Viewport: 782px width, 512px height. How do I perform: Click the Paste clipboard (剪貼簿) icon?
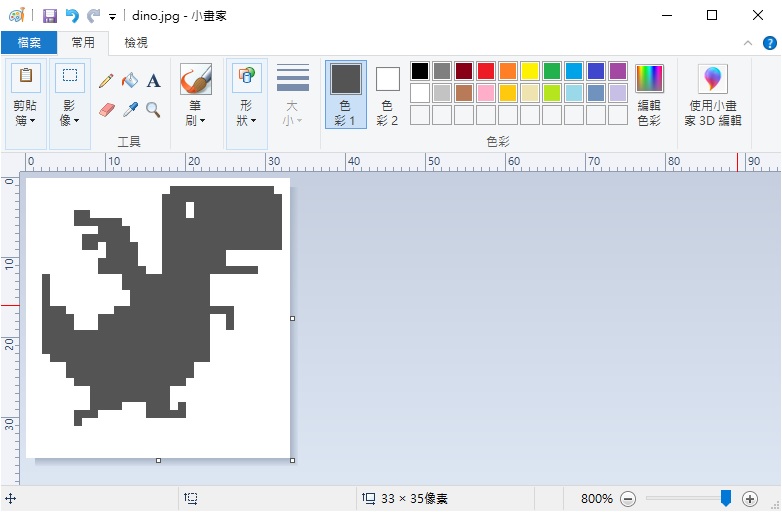point(26,76)
